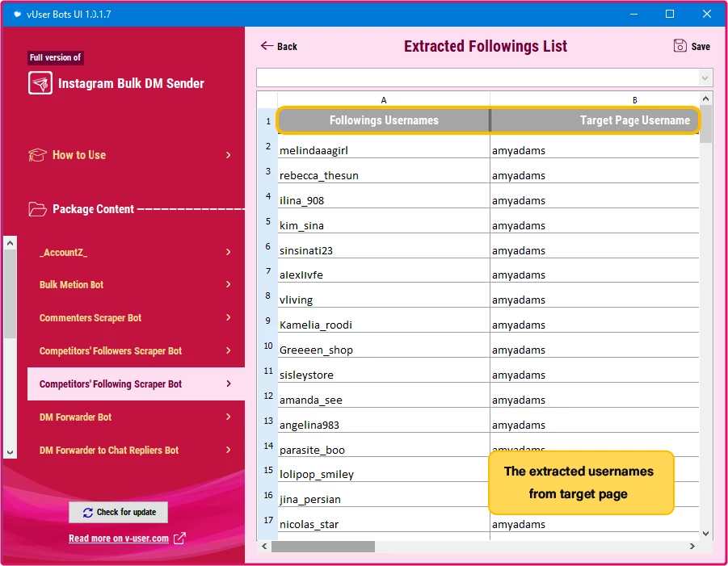Click the horizontal scrollbar right arrow

pos(692,546)
